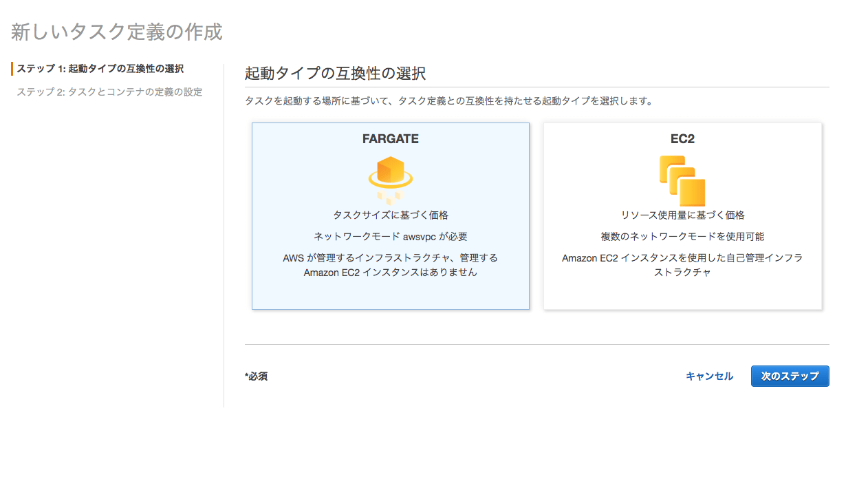The width and height of the screenshot is (868, 488).
Task: Click the AWS が管理するインフラストラクチャ description
Action: click(x=390, y=265)
